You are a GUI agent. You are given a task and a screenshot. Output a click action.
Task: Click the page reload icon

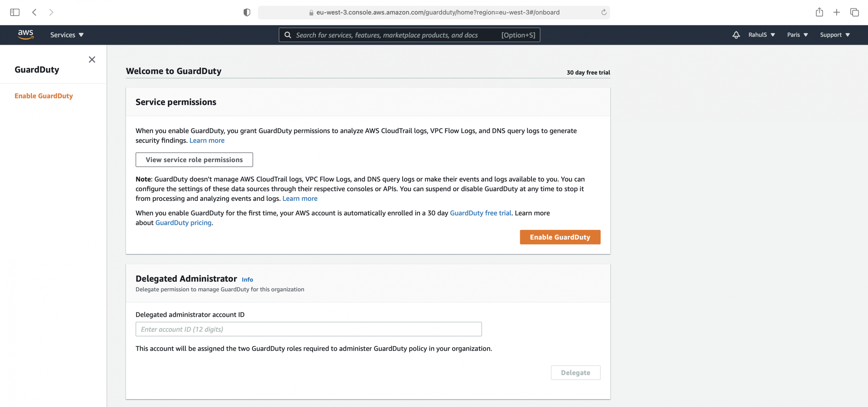(x=604, y=12)
